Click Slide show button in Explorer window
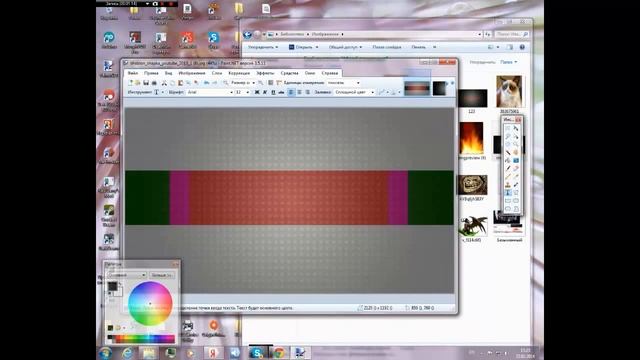This screenshot has height=360, width=640. point(387,47)
